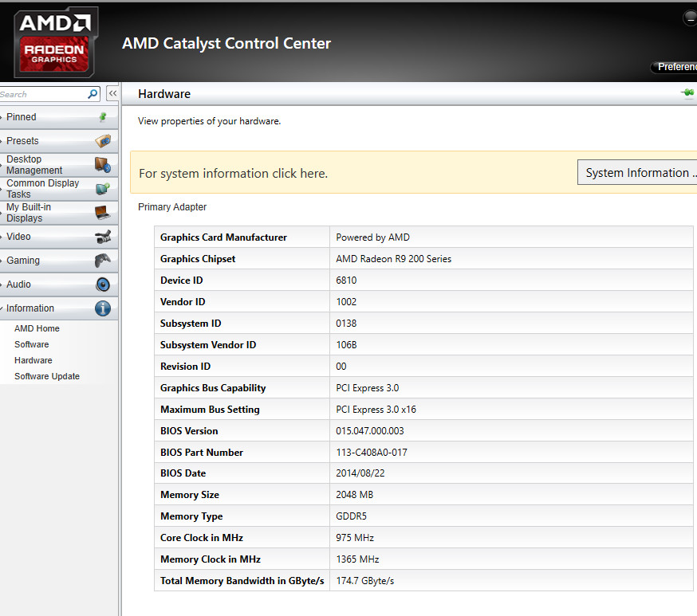
Task: Expand Common Display Tasks section
Action: tap(59, 189)
